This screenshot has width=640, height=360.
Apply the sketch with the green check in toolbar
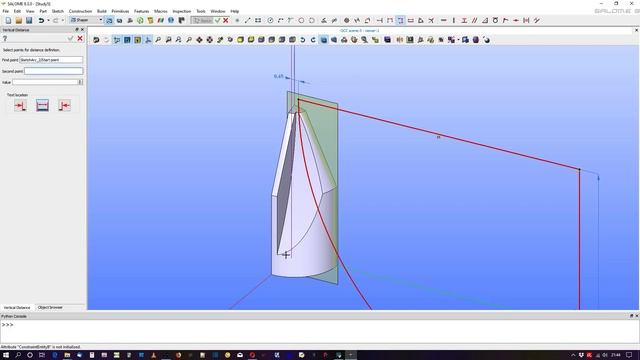(218, 20)
